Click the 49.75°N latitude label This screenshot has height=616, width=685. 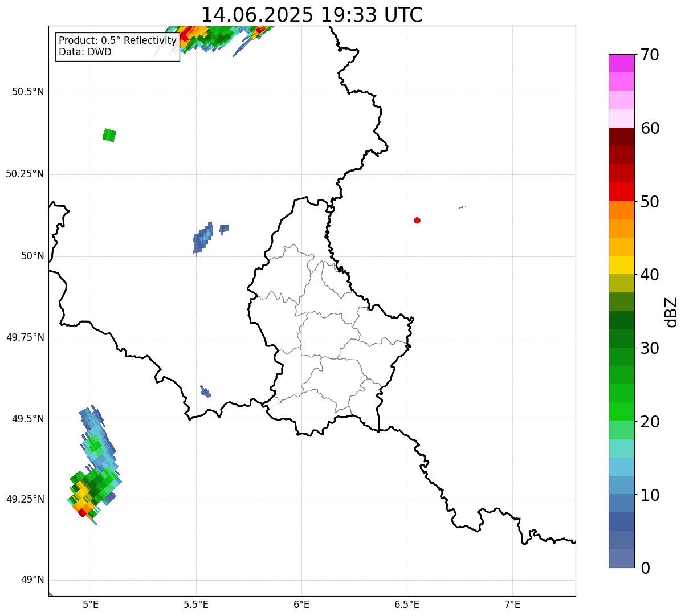[25, 337]
